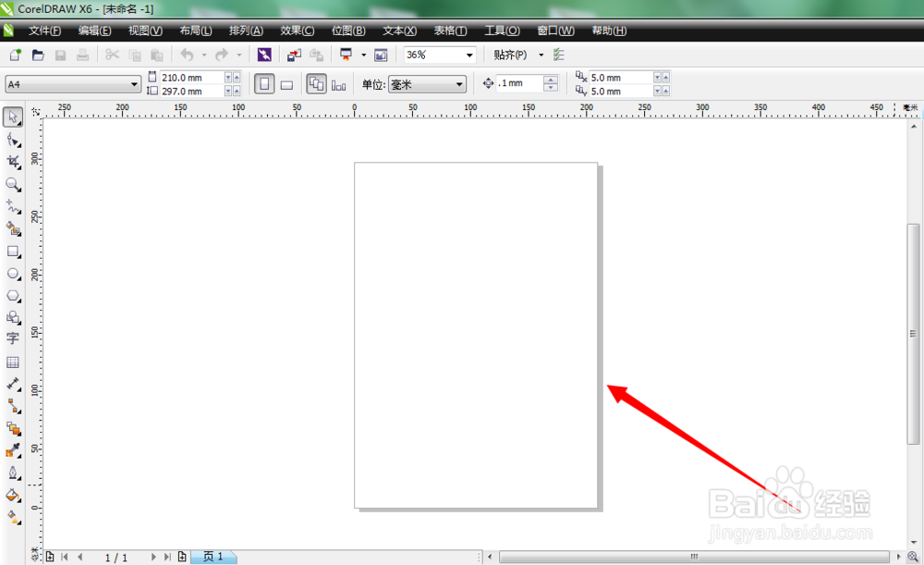Select the Freehand drawing tool
Image resolution: width=924 pixels, height=565 pixels.
(13, 206)
